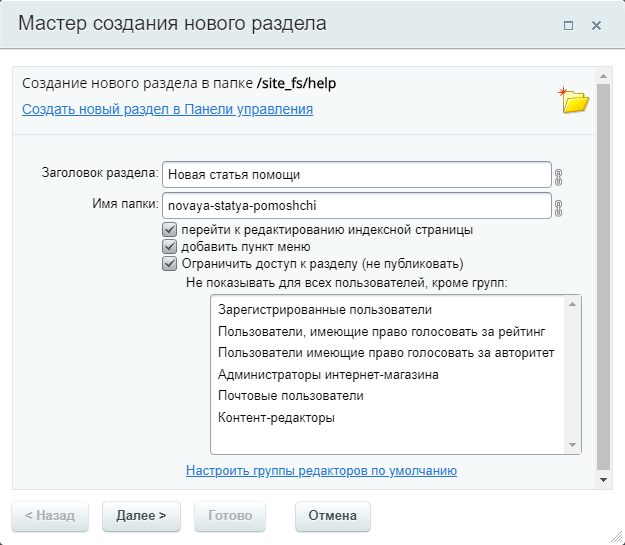625x545 pixels.
Task: Click the dialog scrollbar's up arrow
Action: pyautogui.click(x=603, y=76)
